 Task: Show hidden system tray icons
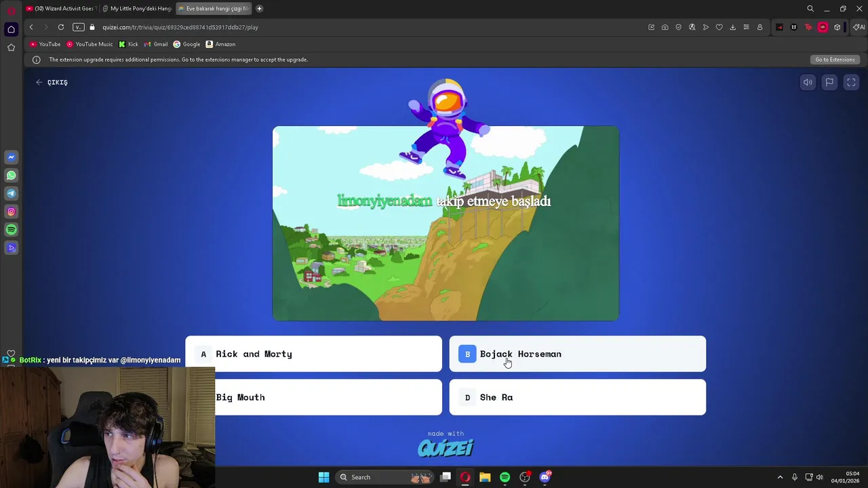(780, 477)
